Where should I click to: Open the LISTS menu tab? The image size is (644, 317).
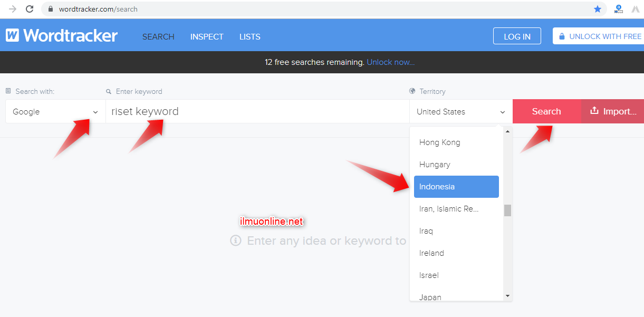(249, 36)
